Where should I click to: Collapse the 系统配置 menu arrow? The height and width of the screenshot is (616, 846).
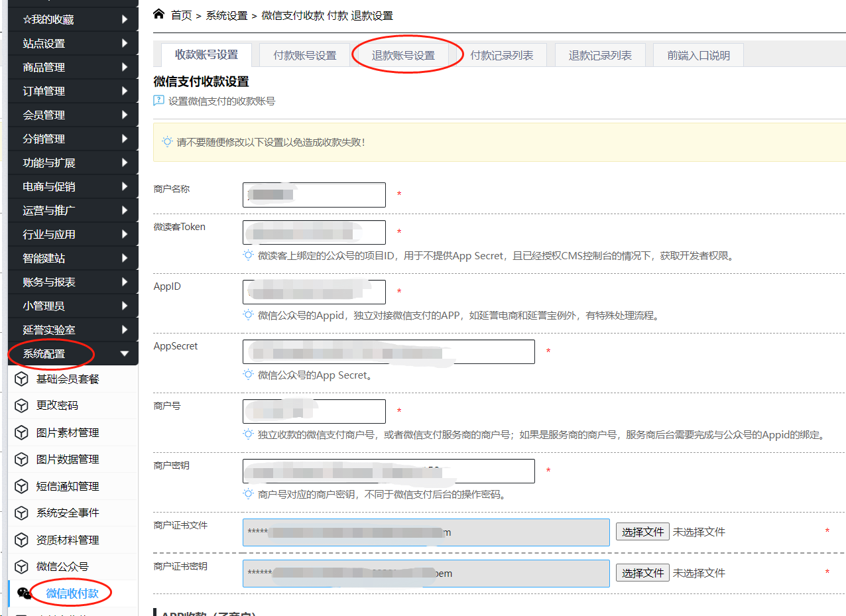coord(125,353)
